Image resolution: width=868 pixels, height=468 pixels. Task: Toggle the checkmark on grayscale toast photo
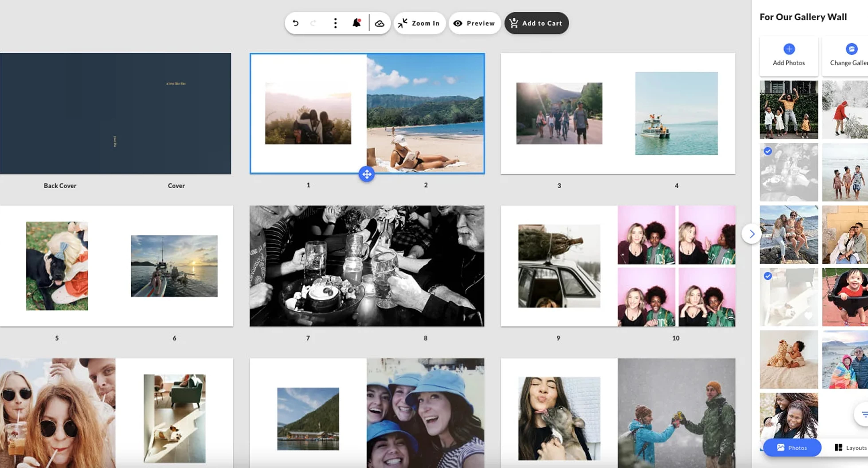click(x=768, y=152)
